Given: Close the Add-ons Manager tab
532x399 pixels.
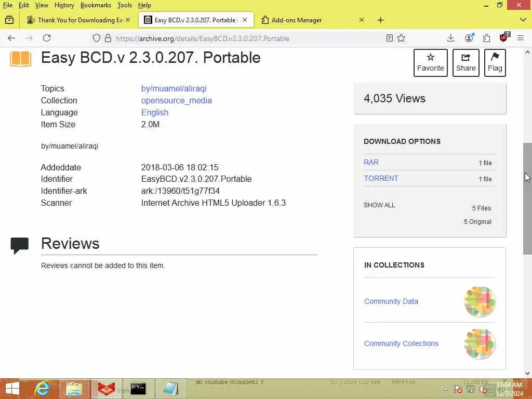Looking at the screenshot, I should pyautogui.click(x=362, y=20).
